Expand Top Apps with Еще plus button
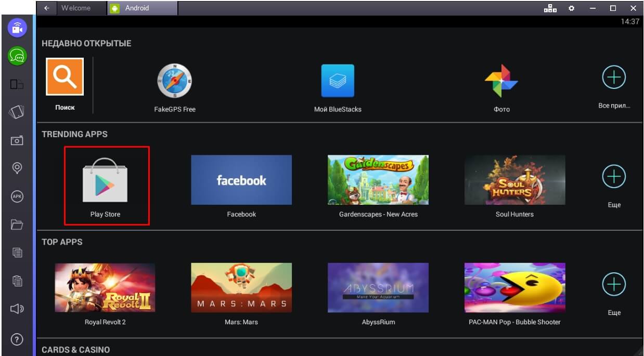Viewport: 644px width, 356px height. [614, 284]
